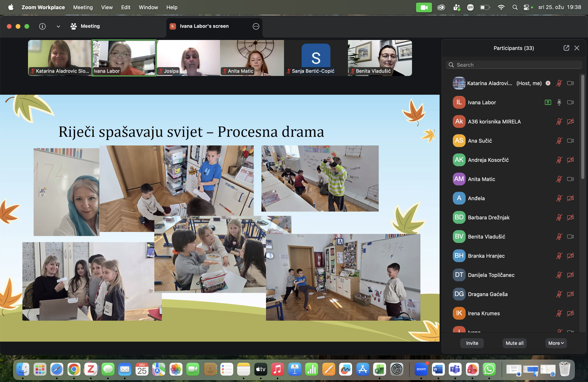Click Branka Hranjec's disabled camera icon

tap(570, 256)
